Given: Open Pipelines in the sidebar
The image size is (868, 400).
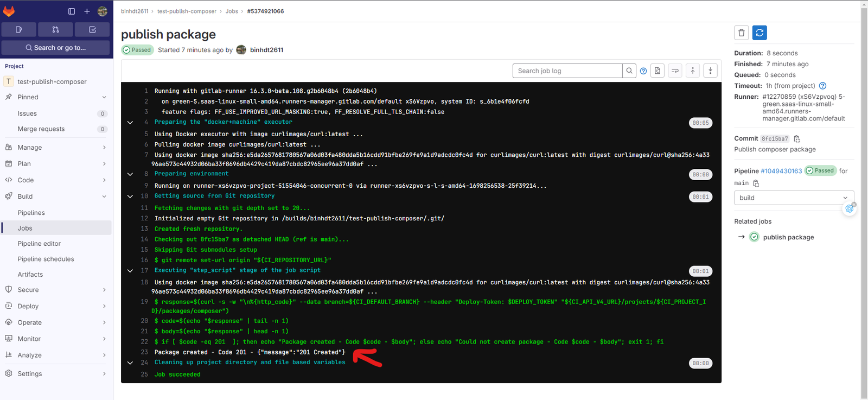Looking at the screenshot, I should point(31,213).
